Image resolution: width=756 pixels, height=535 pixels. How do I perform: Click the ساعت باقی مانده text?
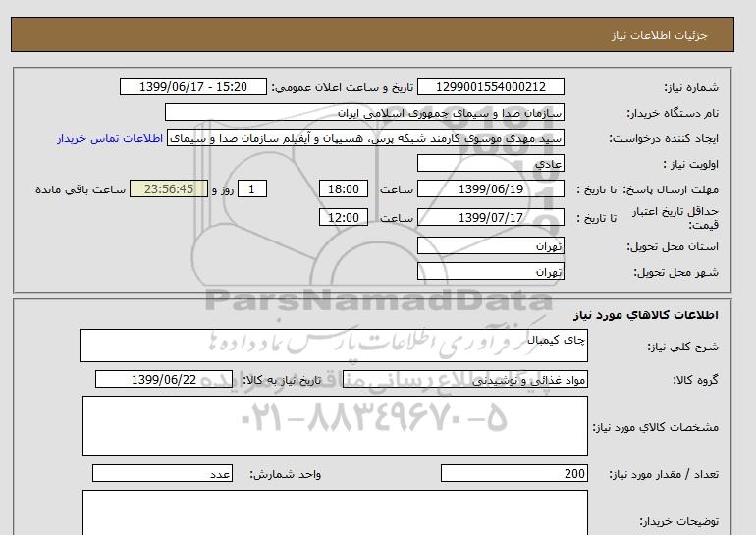[x=81, y=189]
